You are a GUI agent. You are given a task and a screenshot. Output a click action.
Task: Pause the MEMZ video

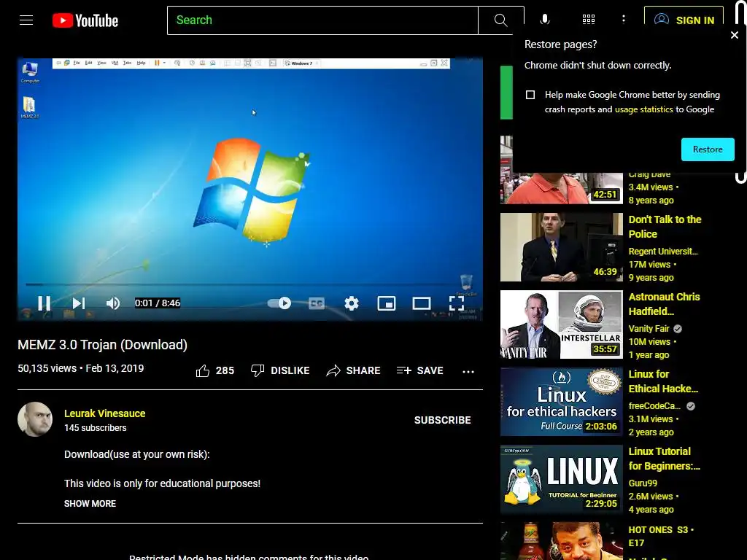tap(44, 303)
